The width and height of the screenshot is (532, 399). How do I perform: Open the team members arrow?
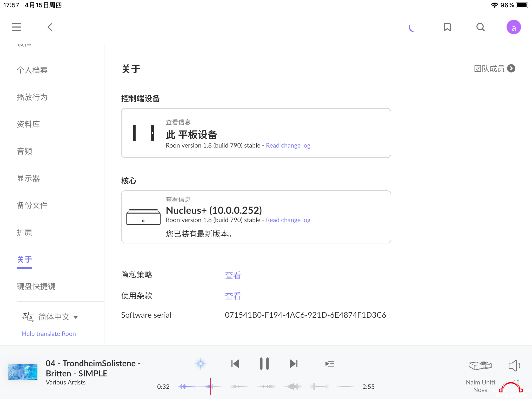pos(511,68)
